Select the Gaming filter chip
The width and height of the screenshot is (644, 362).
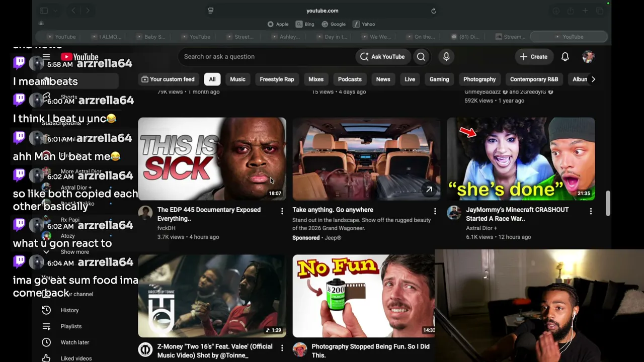[x=439, y=79]
